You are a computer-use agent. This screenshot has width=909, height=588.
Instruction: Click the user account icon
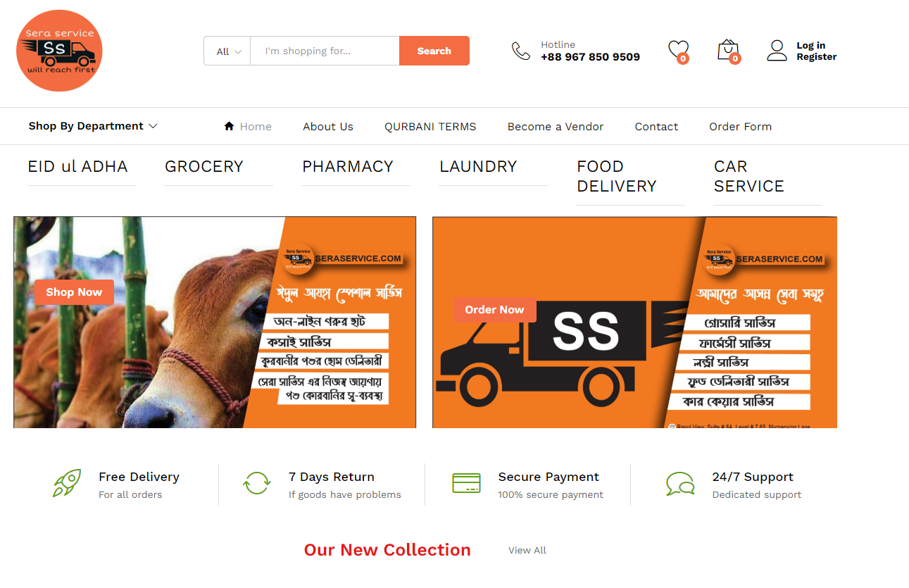click(777, 50)
